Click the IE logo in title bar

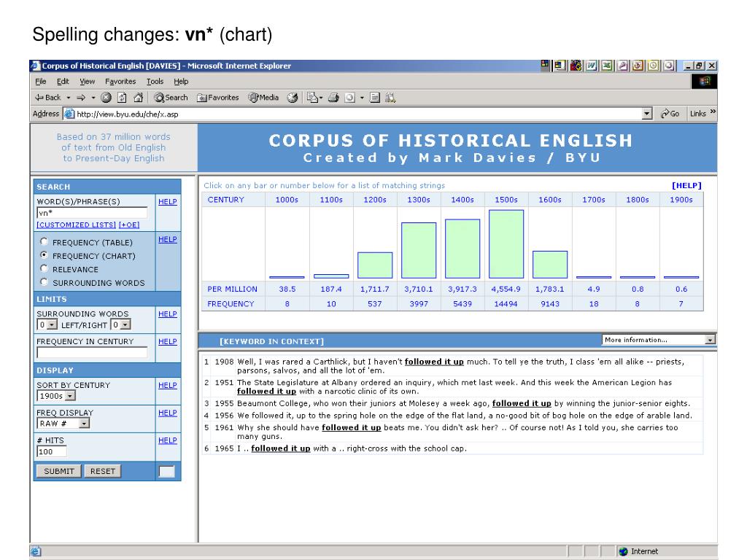click(36, 66)
